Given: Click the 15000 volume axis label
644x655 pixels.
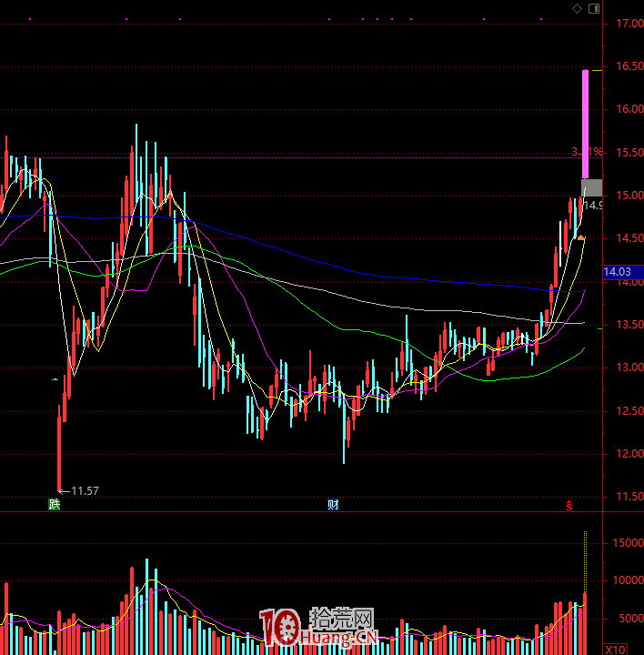Looking at the screenshot, I should click(x=629, y=543).
